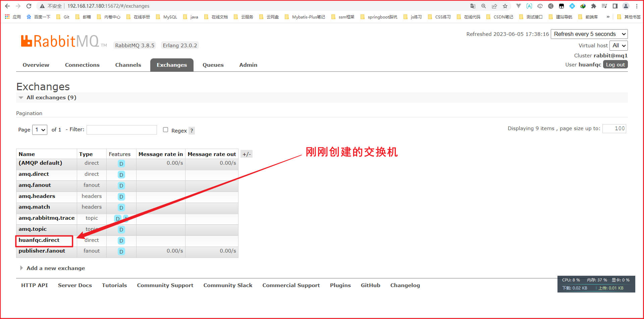This screenshot has width=644, height=319.
Task: Click the Message rate in column header
Action: [x=161, y=154]
